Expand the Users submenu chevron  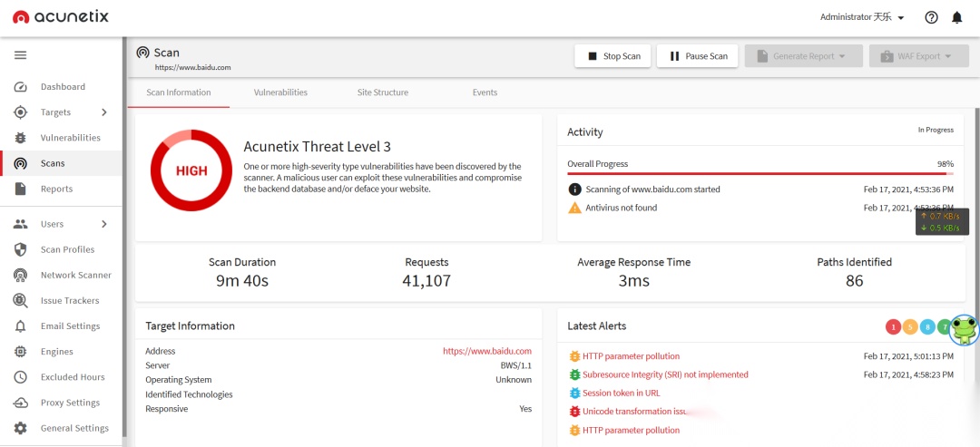104,224
